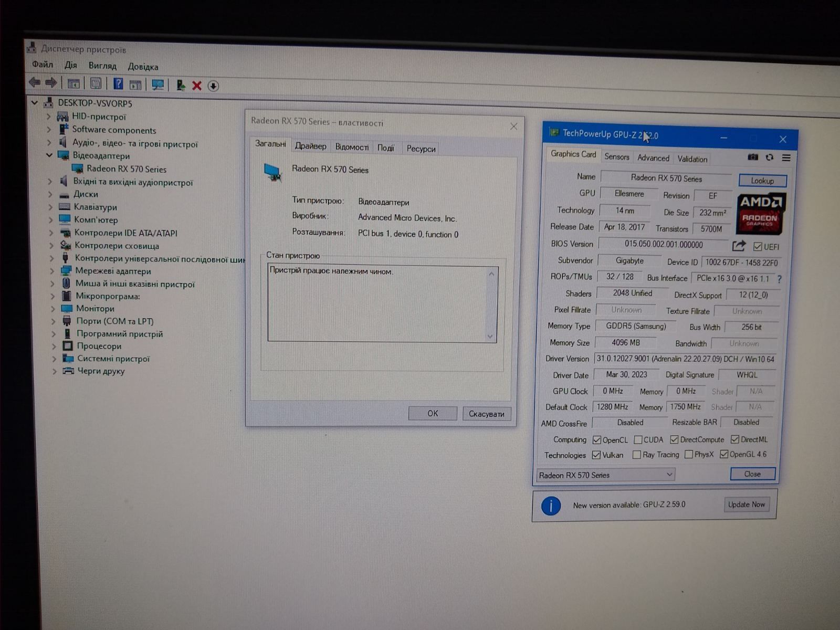
Task: Expand the Software components node
Action: click(x=49, y=129)
